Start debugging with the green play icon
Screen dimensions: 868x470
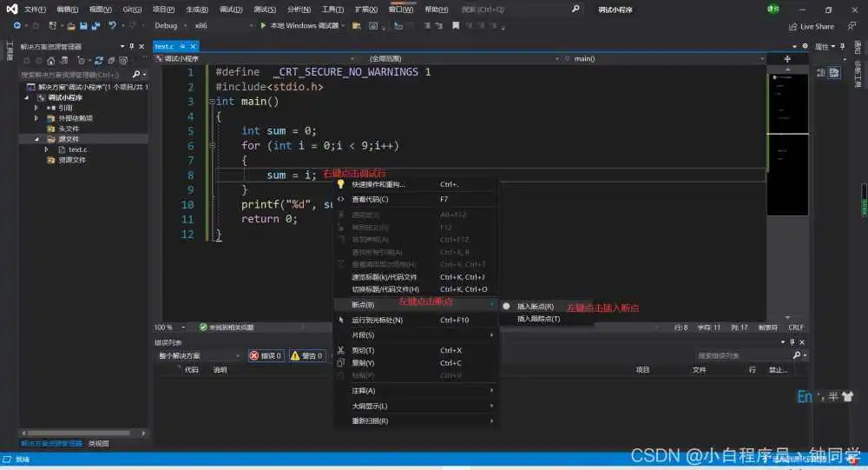pos(263,26)
